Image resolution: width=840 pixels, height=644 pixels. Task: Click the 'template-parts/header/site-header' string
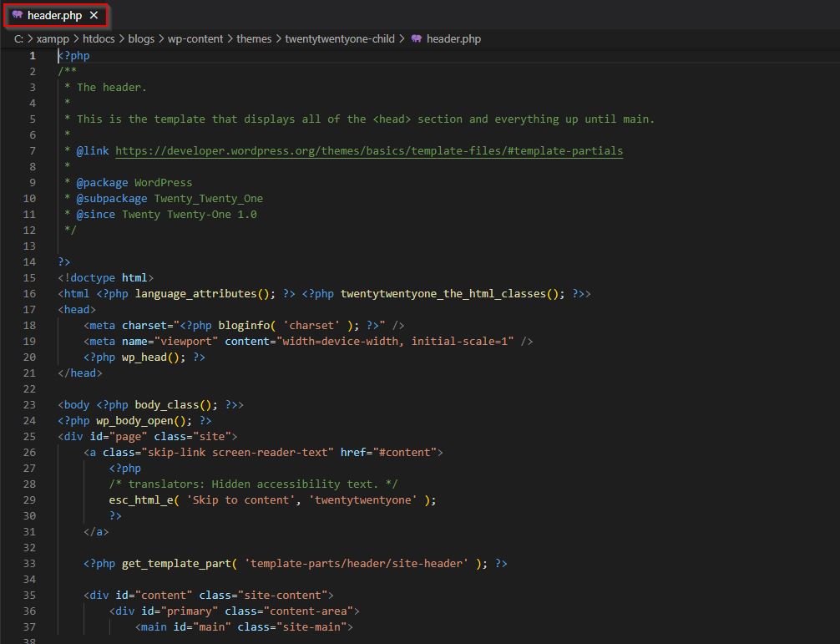(357, 564)
